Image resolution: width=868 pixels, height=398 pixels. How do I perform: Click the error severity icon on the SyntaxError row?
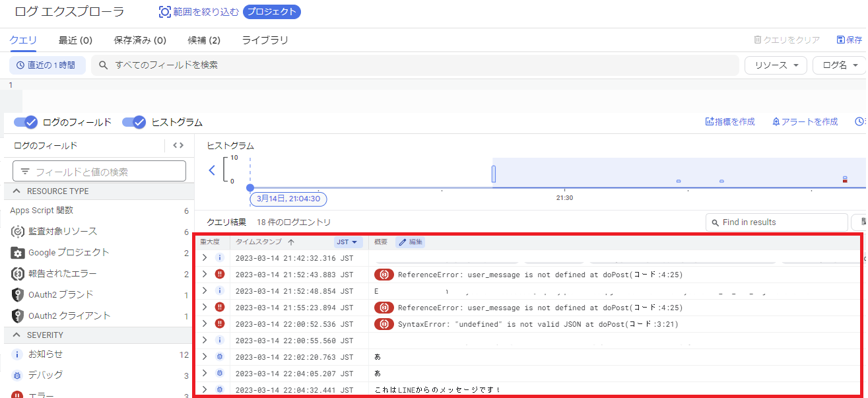[220, 323]
